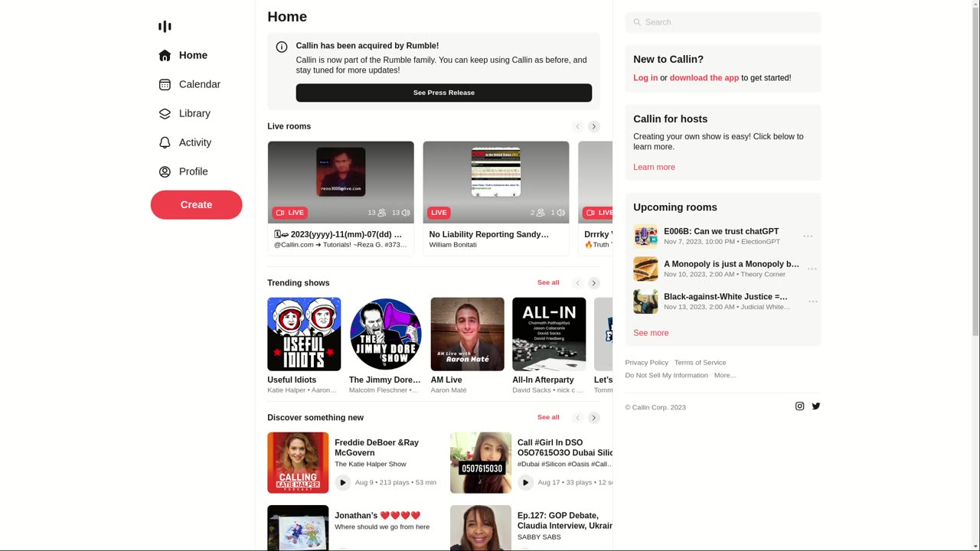Open the No Liability Reporting Sandy live room
This screenshot has width=980, height=551.
[x=496, y=198]
